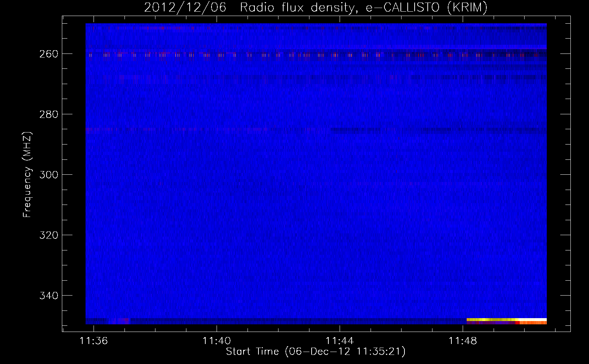Click the 280 frequency tick label
Screen dimensions: 589x364
tap(48, 114)
